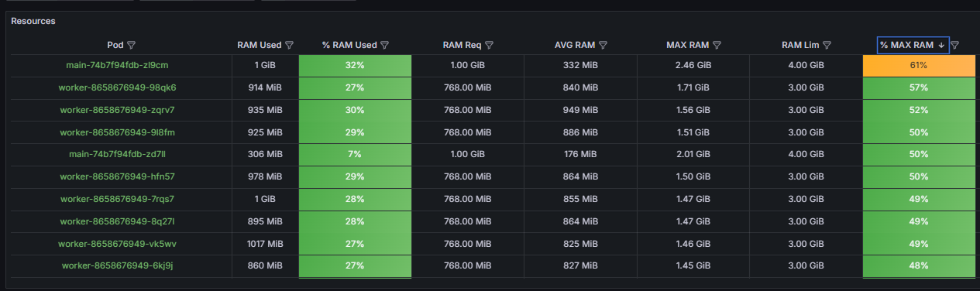Open filter for RAM Used column

pos(289,46)
